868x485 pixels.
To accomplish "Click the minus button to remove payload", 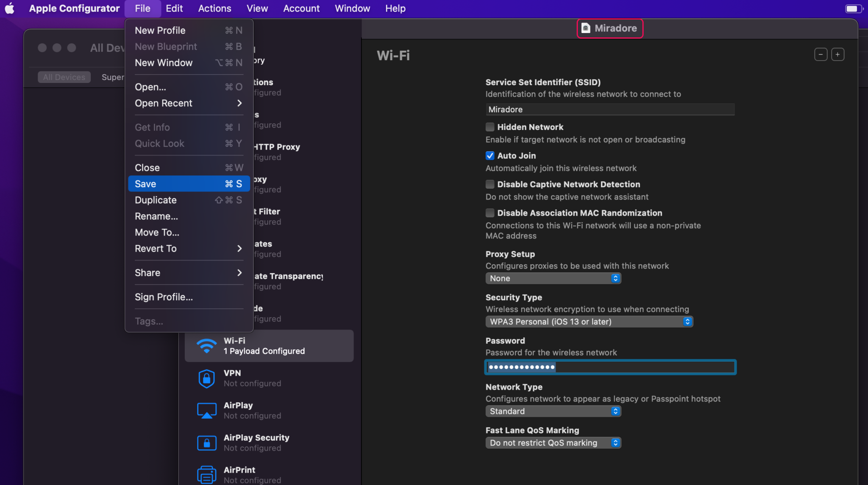I will 821,55.
